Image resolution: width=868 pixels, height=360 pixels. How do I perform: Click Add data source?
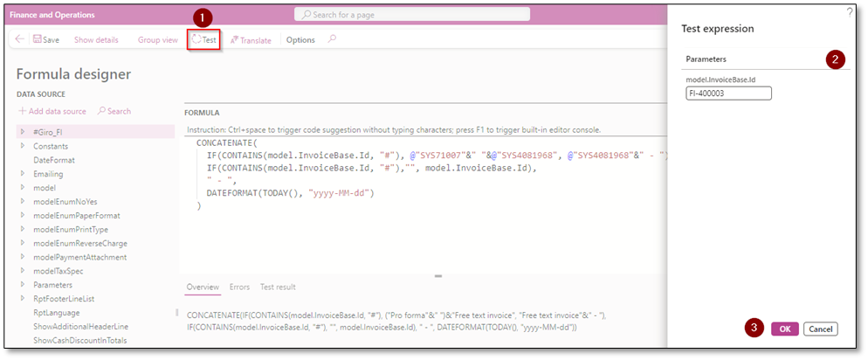point(52,111)
